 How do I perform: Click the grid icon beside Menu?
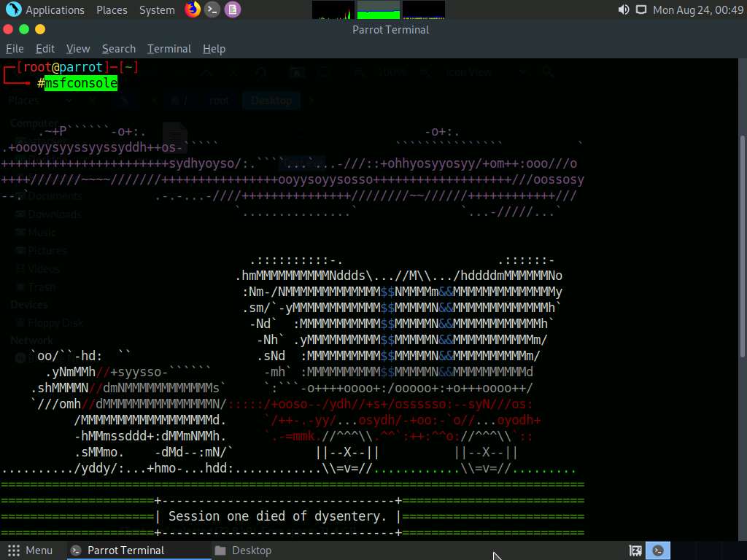click(x=14, y=551)
